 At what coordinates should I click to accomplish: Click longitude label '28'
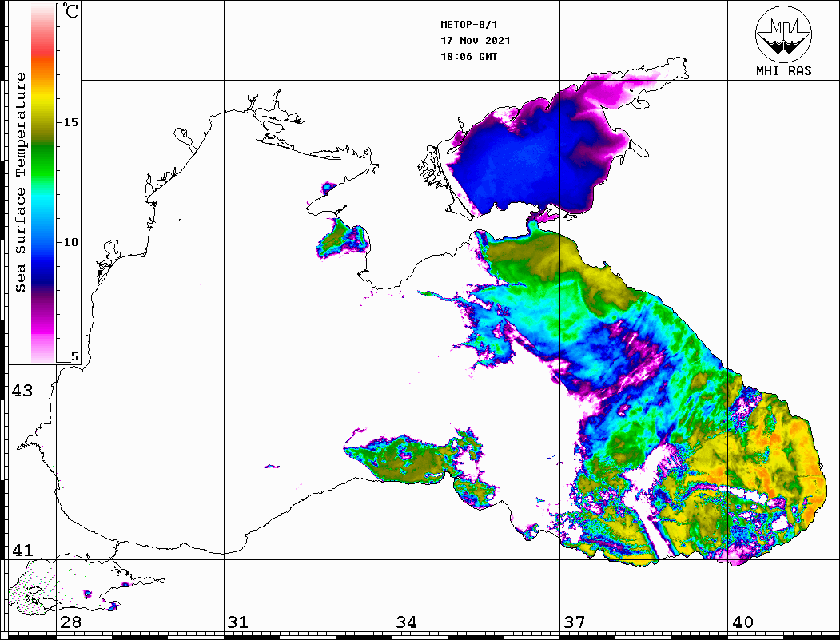70,622
